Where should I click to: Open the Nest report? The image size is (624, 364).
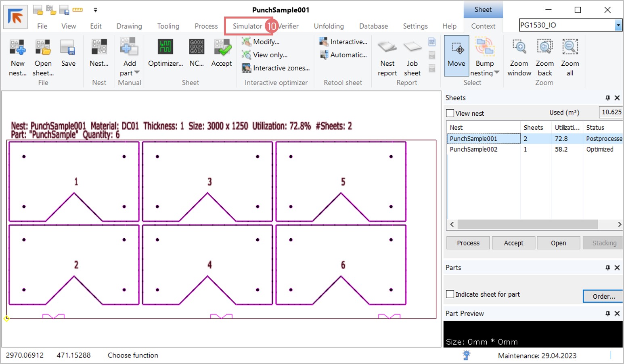[x=387, y=48]
